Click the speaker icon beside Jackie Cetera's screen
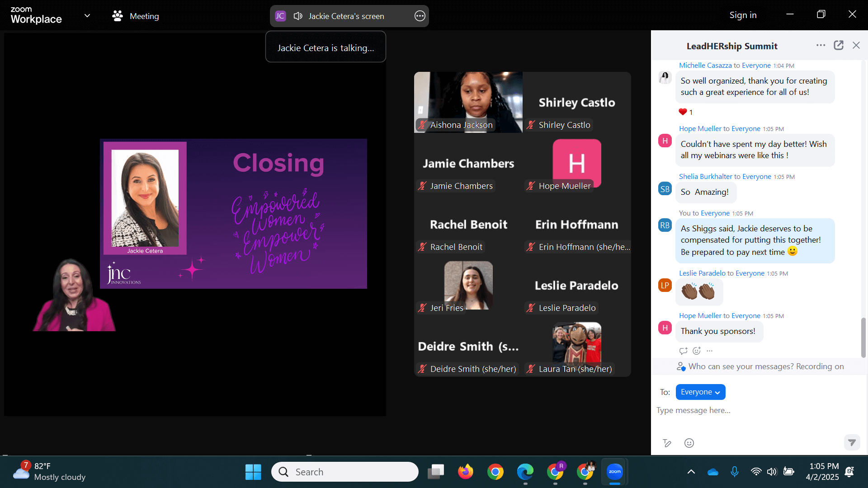 tap(298, 16)
